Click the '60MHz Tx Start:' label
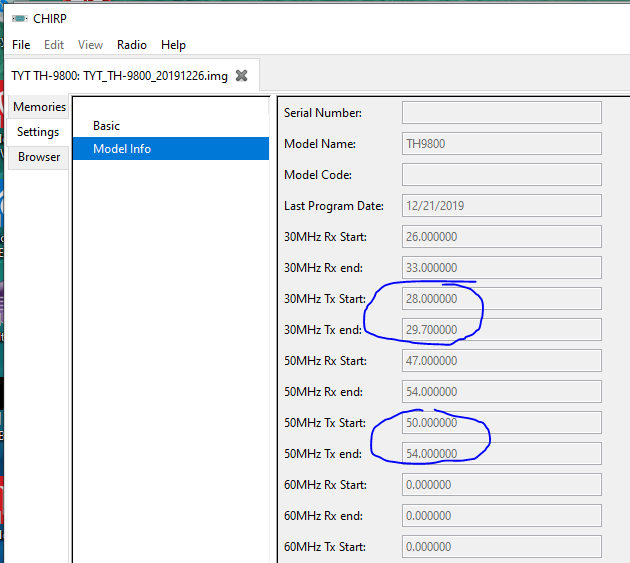This screenshot has width=630, height=563. click(325, 547)
